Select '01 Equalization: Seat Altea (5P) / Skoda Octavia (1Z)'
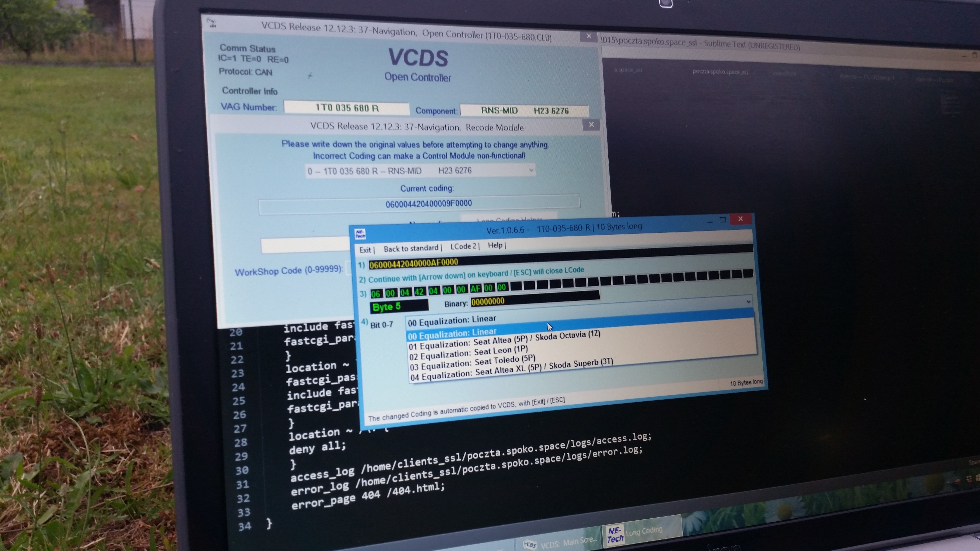The height and width of the screenshot is (551, 980). tap(504, 341)
